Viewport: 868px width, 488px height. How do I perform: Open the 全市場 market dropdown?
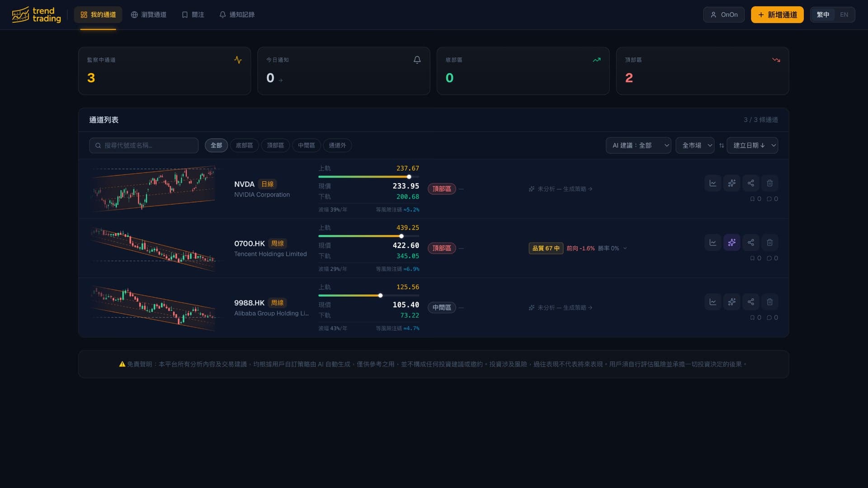coord(695,145)
